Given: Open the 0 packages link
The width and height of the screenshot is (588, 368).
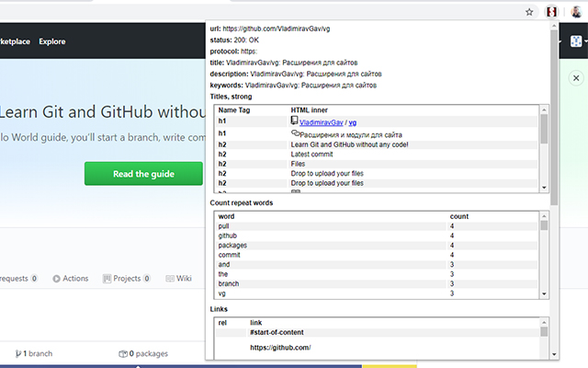Looking at the screenshot, I should coord(143,353).
